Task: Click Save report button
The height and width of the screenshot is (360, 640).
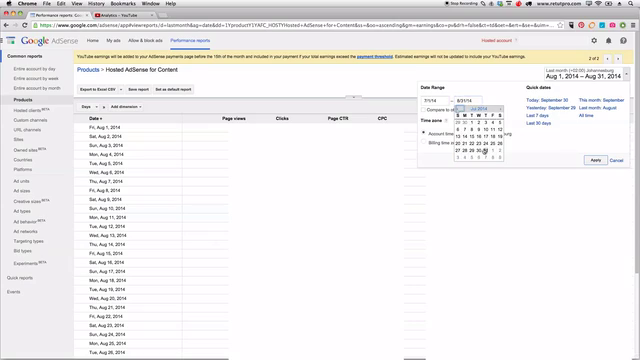Action: point(138,89)
